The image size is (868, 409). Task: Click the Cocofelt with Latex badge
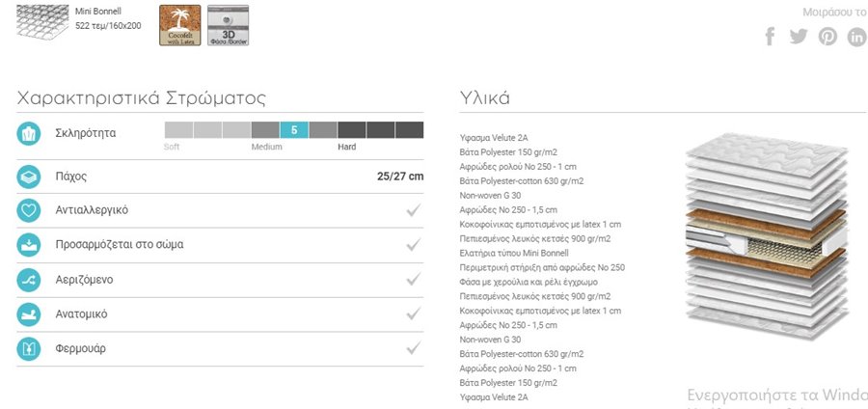click(180, 25)
